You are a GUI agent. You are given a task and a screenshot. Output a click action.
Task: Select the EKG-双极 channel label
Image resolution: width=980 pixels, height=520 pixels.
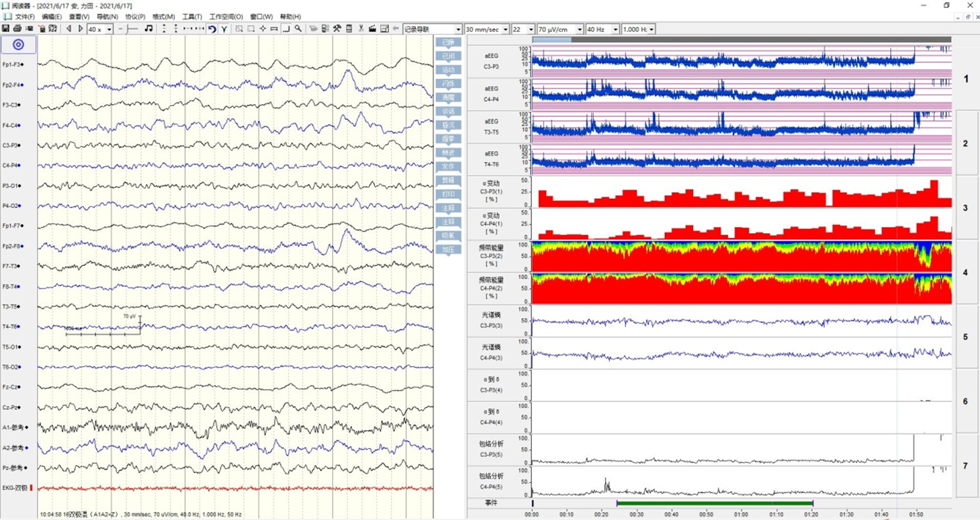pyautogui.click(x=17, y=488)
